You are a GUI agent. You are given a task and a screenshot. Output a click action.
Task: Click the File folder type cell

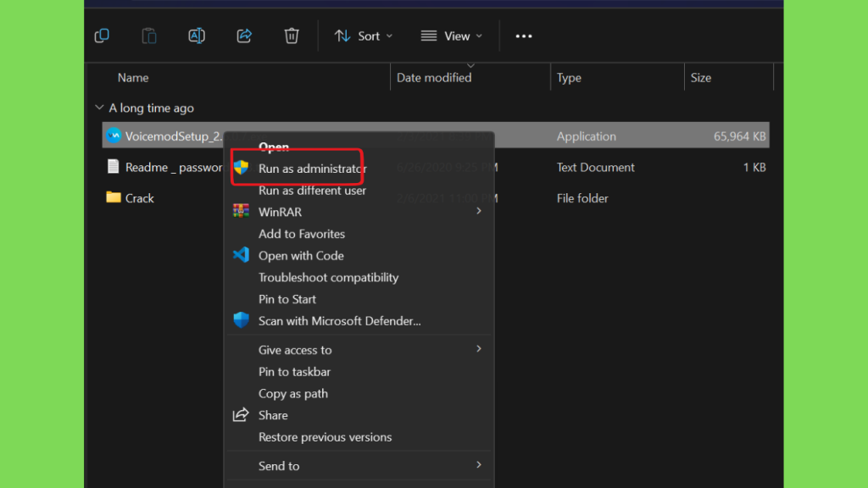pyautogui.click(x=582, y=198)
